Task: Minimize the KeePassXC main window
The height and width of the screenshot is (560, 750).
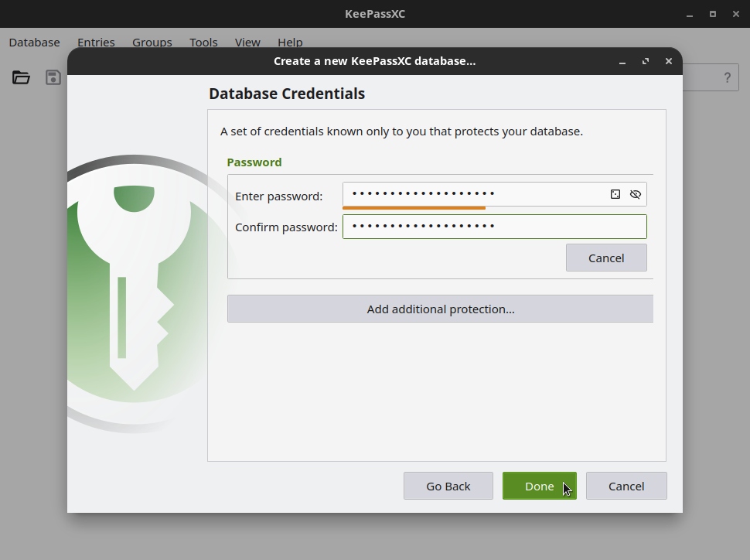Action: (689, 15)
